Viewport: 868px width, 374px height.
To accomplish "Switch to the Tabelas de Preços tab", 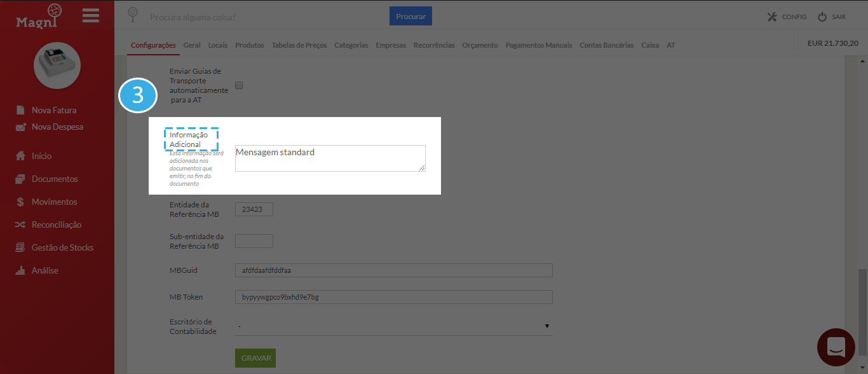I will click(x=299, y=45).
